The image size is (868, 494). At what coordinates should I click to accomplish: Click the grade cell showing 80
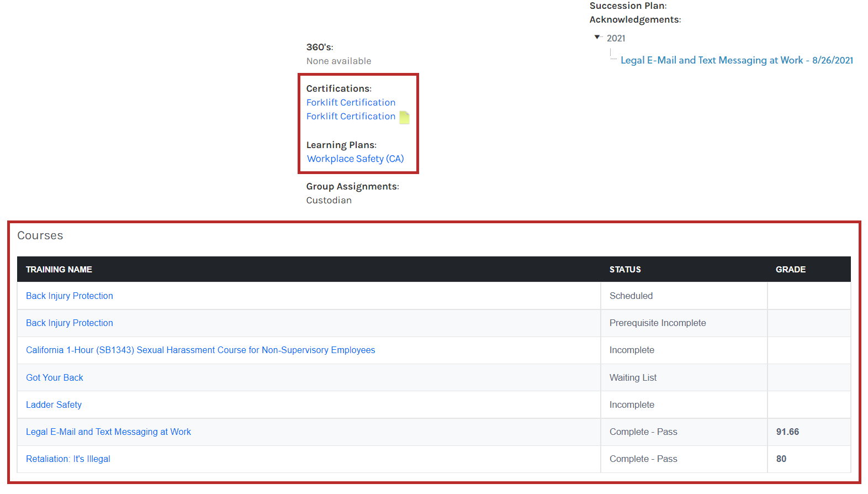coord(781,459)
